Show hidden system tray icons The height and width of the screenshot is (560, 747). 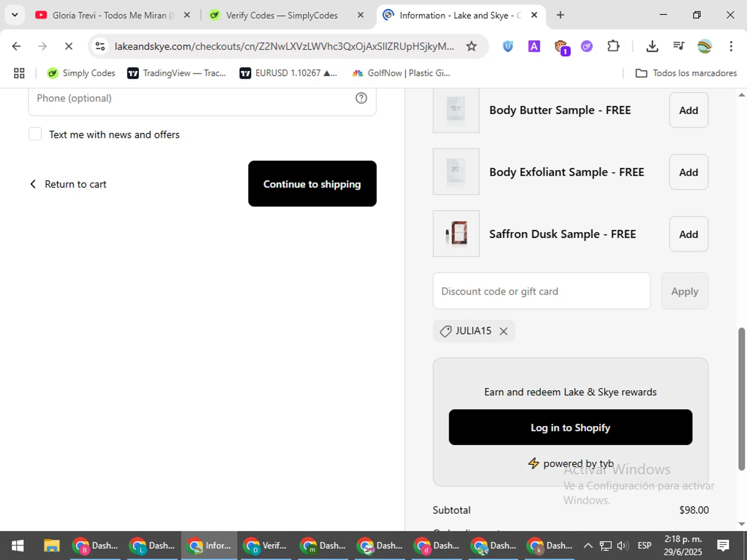[x=588, y=546]
